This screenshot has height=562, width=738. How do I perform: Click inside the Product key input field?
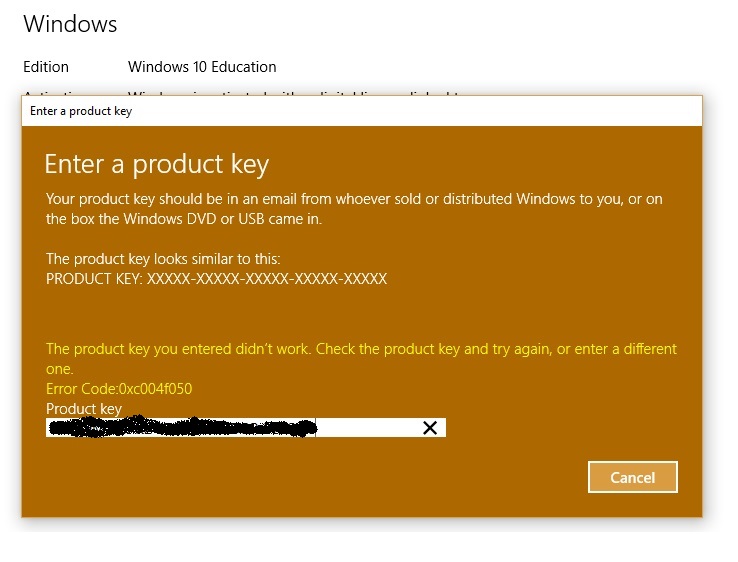(x=246, y=427)
